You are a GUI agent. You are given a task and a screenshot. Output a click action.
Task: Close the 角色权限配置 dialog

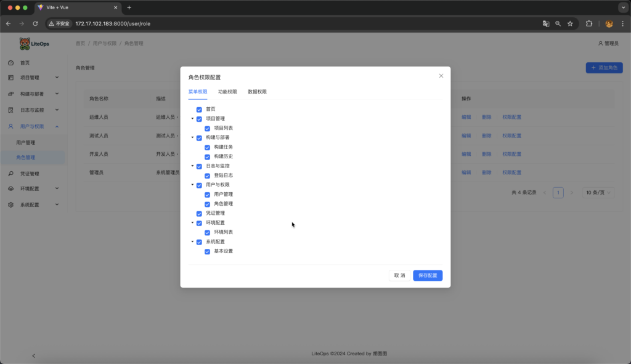[441, 76]
